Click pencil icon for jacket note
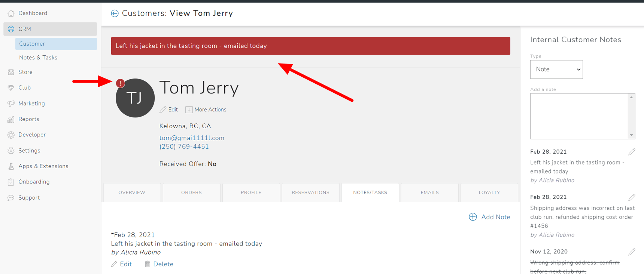 point(632,152)
